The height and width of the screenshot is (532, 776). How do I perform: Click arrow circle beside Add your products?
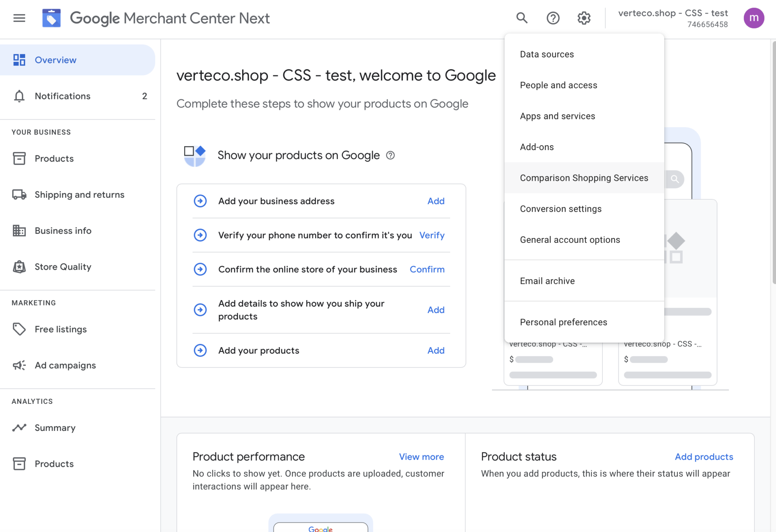coord(200,350)
